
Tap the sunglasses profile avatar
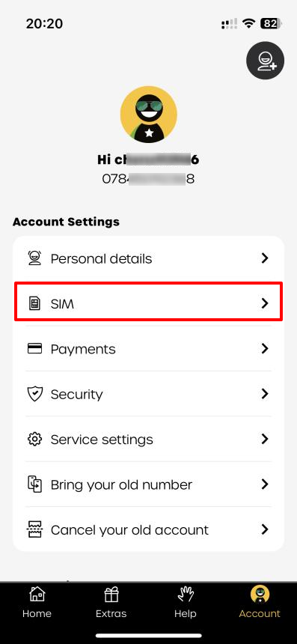click(148, 115)
